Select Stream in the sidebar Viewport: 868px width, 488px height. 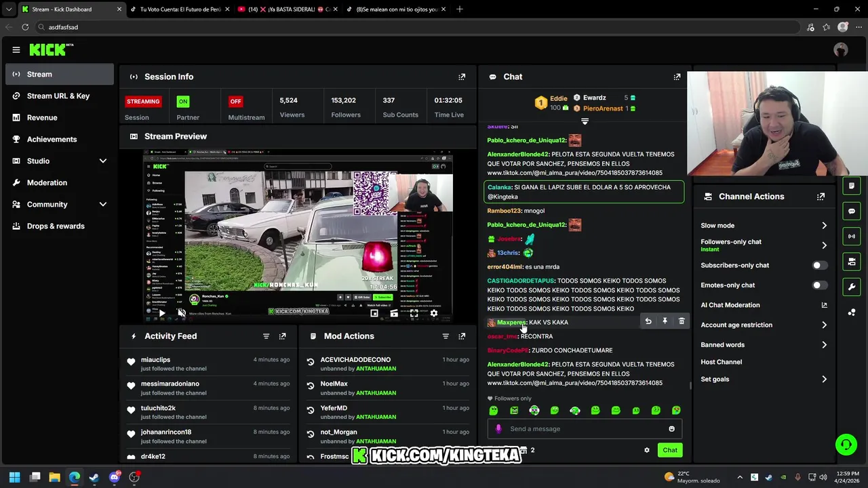[60, 74]
